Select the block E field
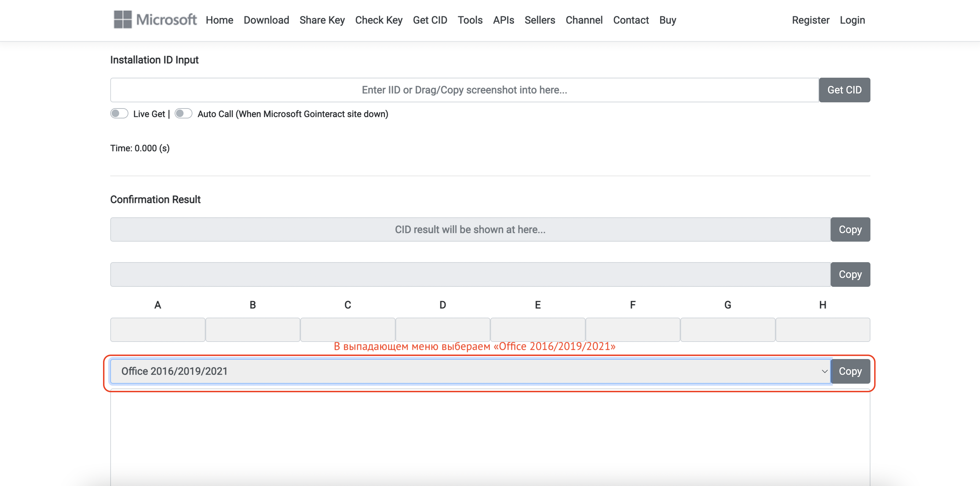This screenshot has height=486, width=980. click(538, 330)
